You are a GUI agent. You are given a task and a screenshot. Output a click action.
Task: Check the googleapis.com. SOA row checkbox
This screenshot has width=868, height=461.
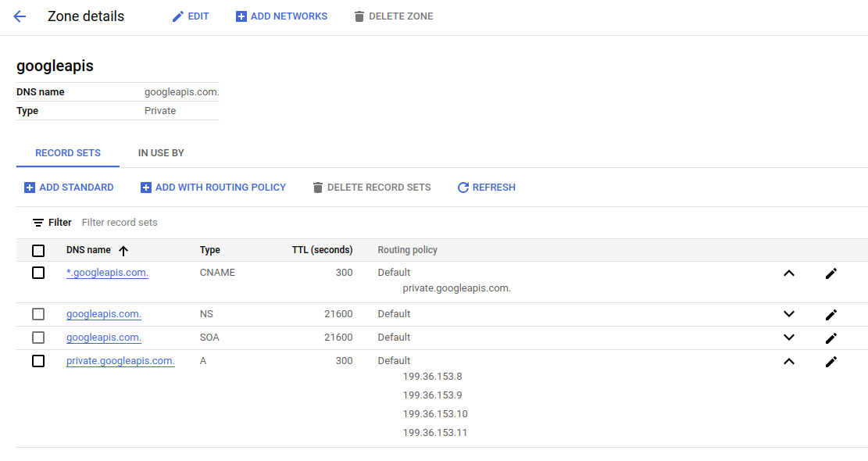point(38,338)
